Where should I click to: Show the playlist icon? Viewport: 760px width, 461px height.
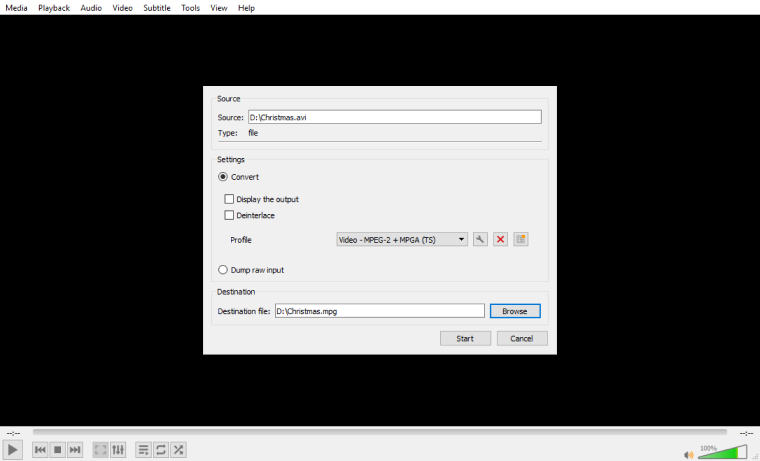tap(143, 450)
